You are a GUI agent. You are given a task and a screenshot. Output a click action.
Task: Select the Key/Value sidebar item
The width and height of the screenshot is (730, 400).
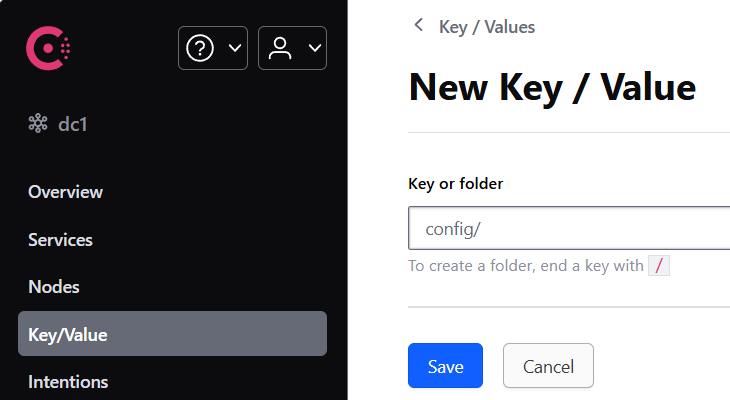[172, 334]
